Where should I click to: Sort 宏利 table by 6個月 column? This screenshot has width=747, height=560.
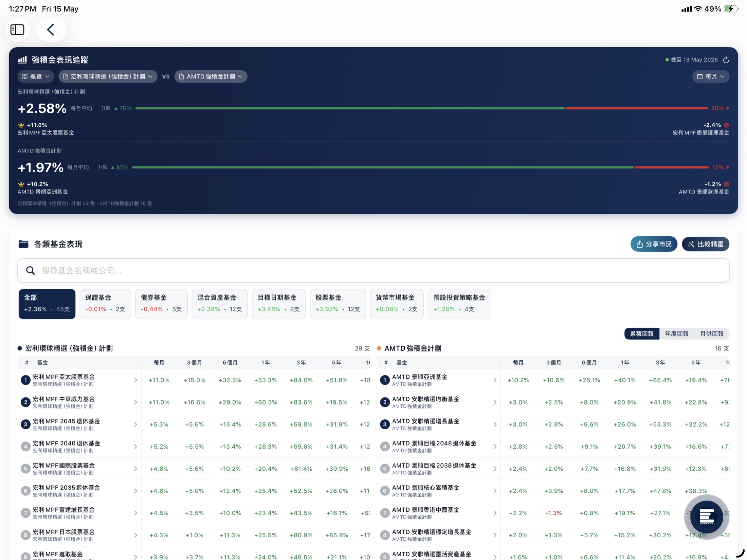tap(230, 362)
